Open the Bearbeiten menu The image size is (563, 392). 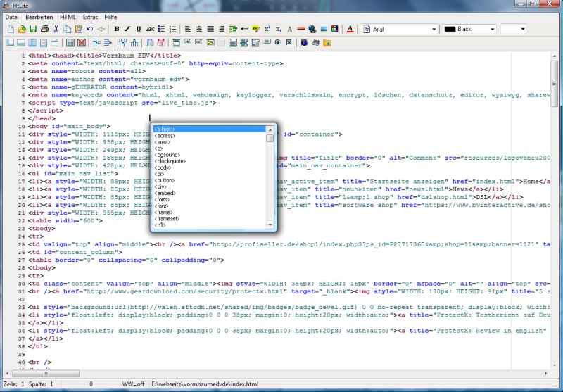click(x=39, y=17)
